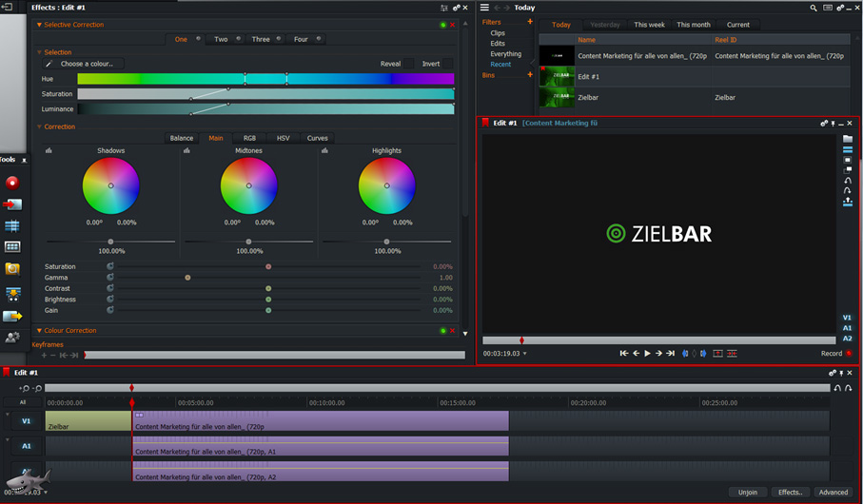Mark the out point in viewer
This screenshot has width=863, height=504.
tap(703, 353)
